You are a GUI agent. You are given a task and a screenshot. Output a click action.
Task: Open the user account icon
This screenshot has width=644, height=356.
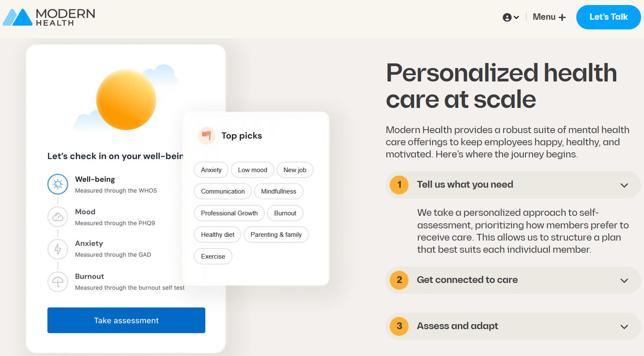tap(507, 17)
